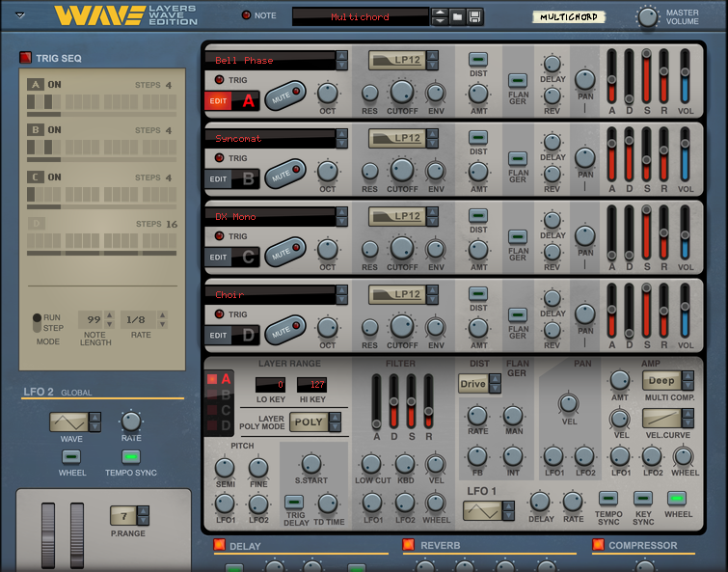The width and height of the screenshot is (728, 572).
Task: Toggle DIST button on Bell Phase layer
Action: [x=477, y=60]
